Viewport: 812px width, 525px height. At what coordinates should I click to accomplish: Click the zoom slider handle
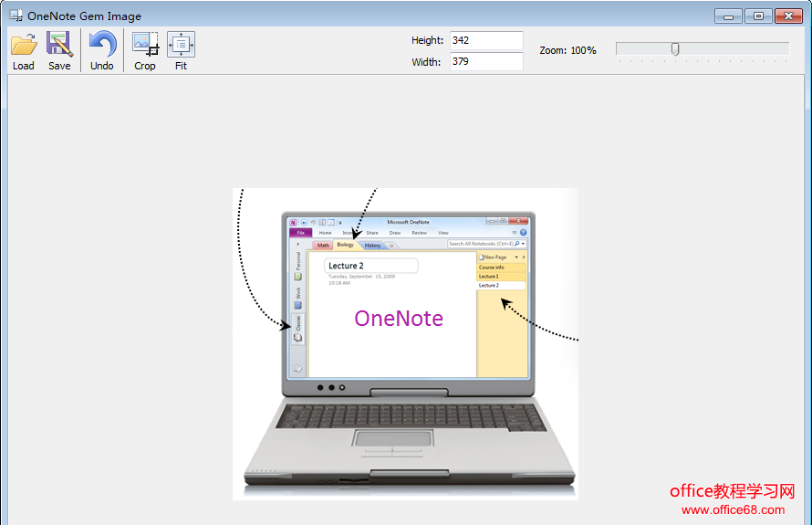pos(675,49)
